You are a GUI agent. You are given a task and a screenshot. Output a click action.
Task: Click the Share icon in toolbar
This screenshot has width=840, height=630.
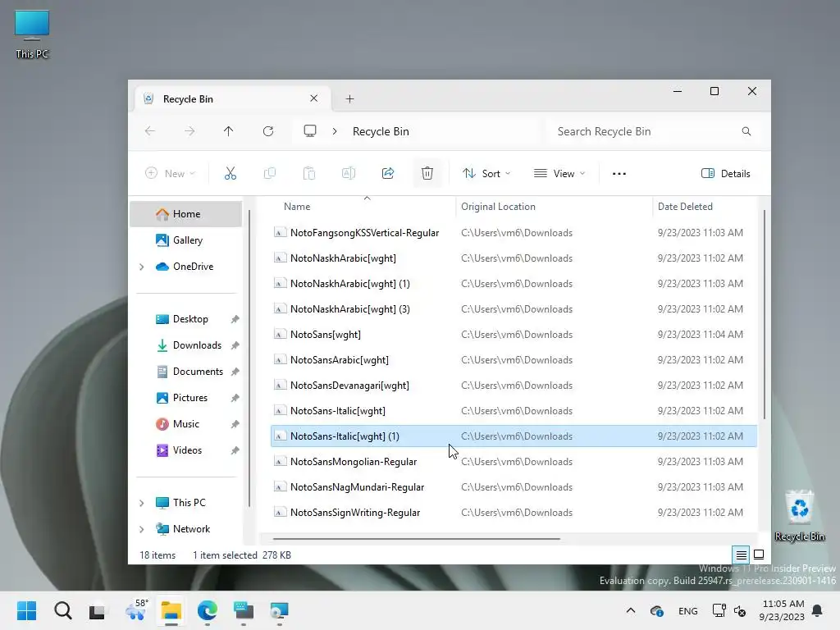point(388,174)
